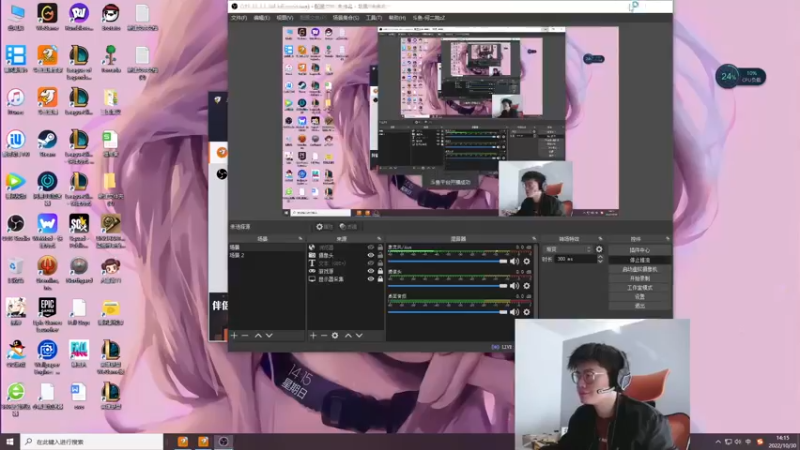Screen dimensions: 800x450
Task: Open iTunes desktop shortcut
Action: coord(16,101)
